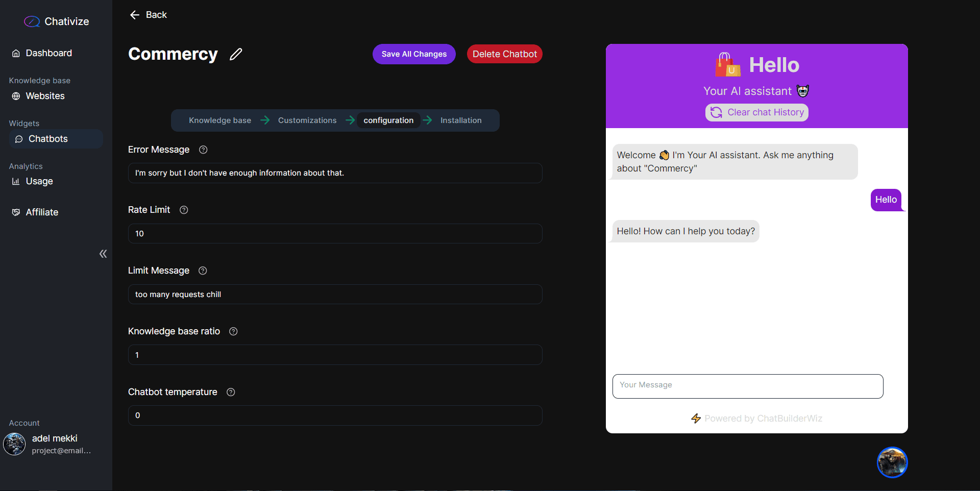Click the purple Hello user message bubble
The height and width of the screenshot is (491, 980).
click(886, 200)
